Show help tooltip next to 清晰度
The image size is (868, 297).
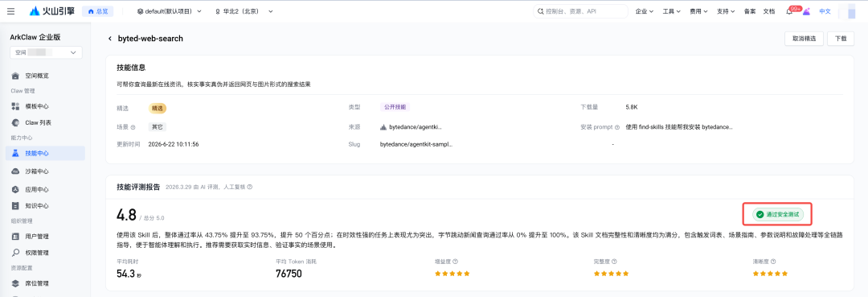point(773,262)
